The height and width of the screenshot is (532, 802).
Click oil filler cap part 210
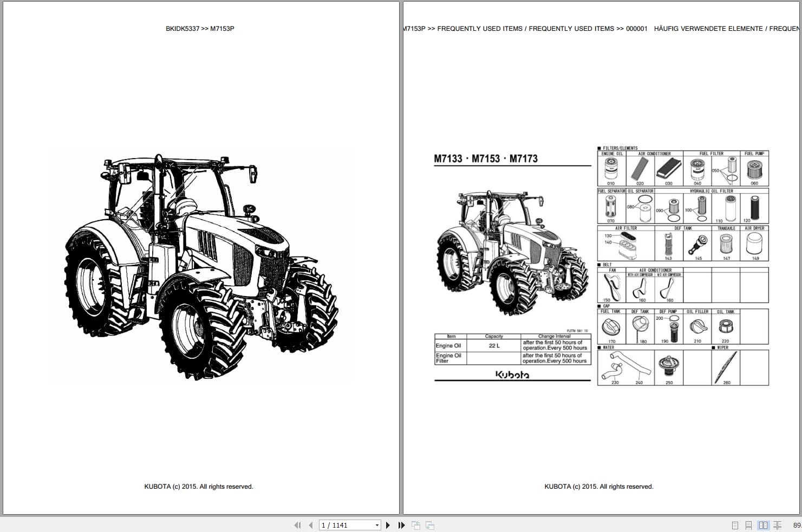[699, 326]
